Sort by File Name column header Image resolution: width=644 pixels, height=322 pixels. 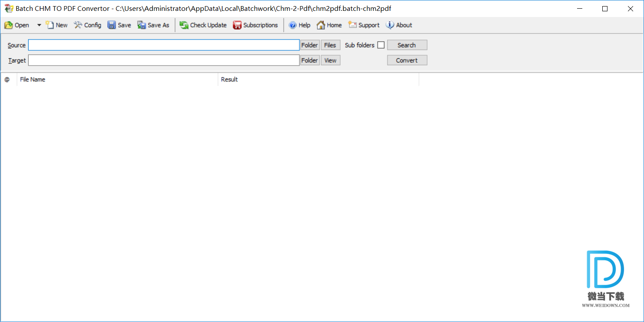117,80
